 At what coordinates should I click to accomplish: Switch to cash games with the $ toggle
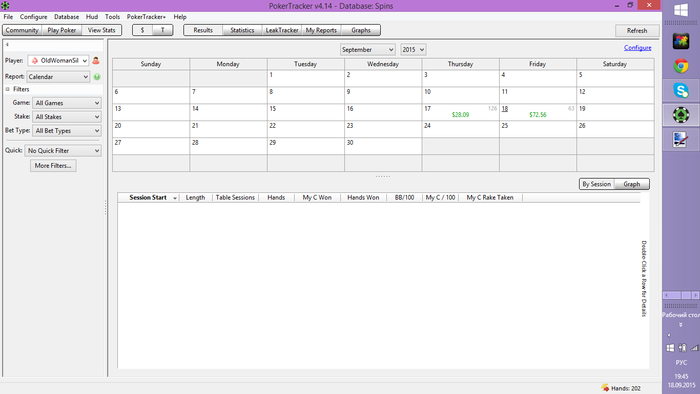click(x=142, y=30)
